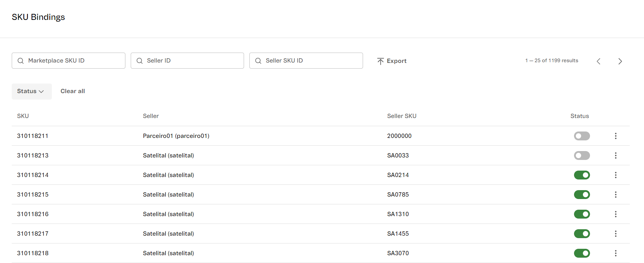This screenshot has width=644, height=263.
Task: Open more options for Seller SKU SA3070
Action: (x=616, y=253)
